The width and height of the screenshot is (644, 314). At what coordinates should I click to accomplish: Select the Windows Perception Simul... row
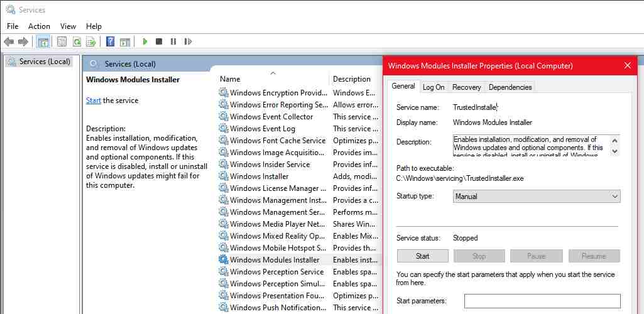point(299,283)
